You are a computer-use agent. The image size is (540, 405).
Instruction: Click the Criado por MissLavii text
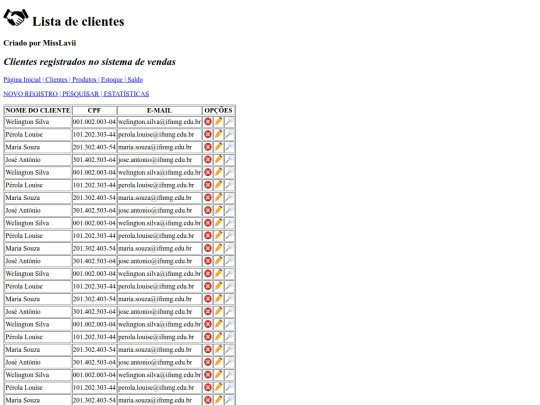click(40, 43)
